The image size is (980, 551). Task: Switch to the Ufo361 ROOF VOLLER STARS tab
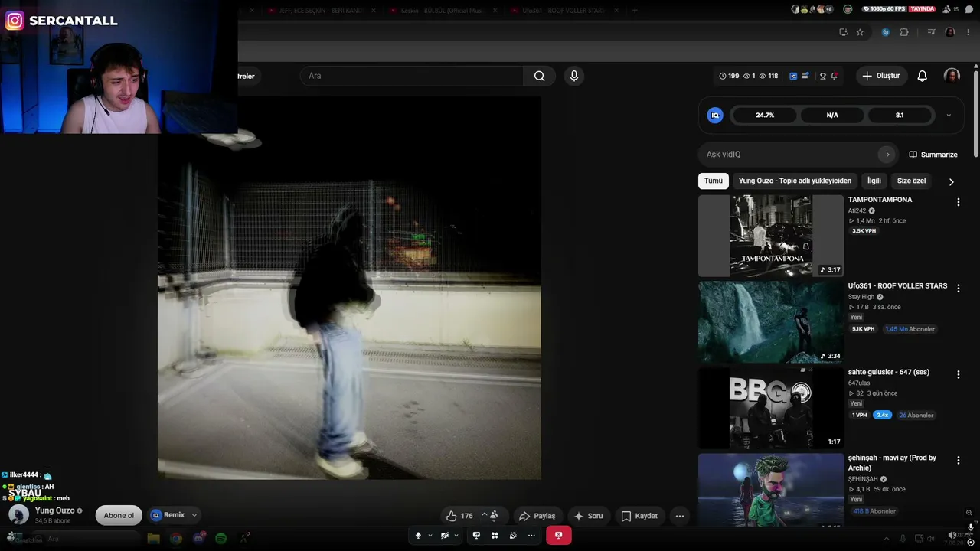(563, 11)
